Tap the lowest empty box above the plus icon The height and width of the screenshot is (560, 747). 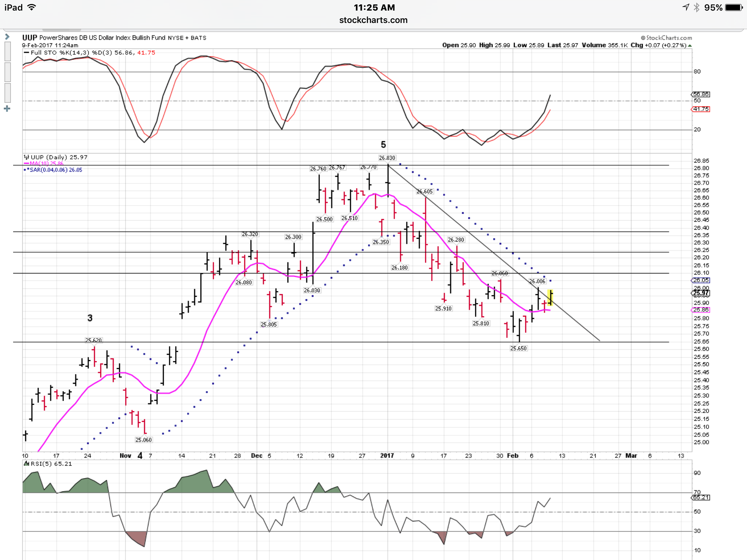pyautogui.click(x=8, y=93)
